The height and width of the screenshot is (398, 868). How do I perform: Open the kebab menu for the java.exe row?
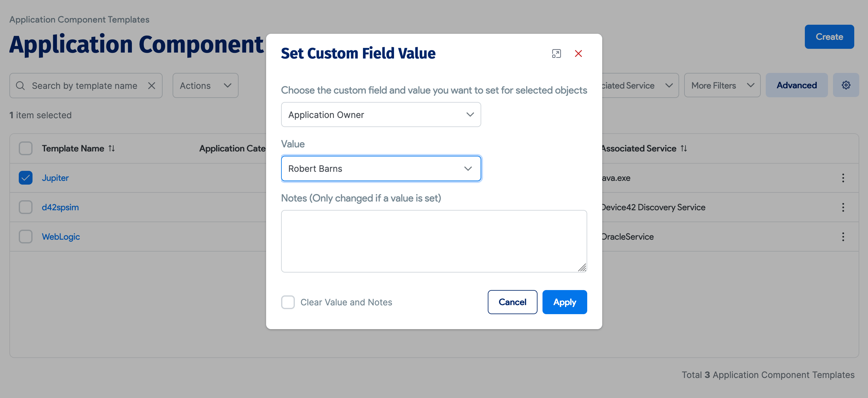point(843,178)
